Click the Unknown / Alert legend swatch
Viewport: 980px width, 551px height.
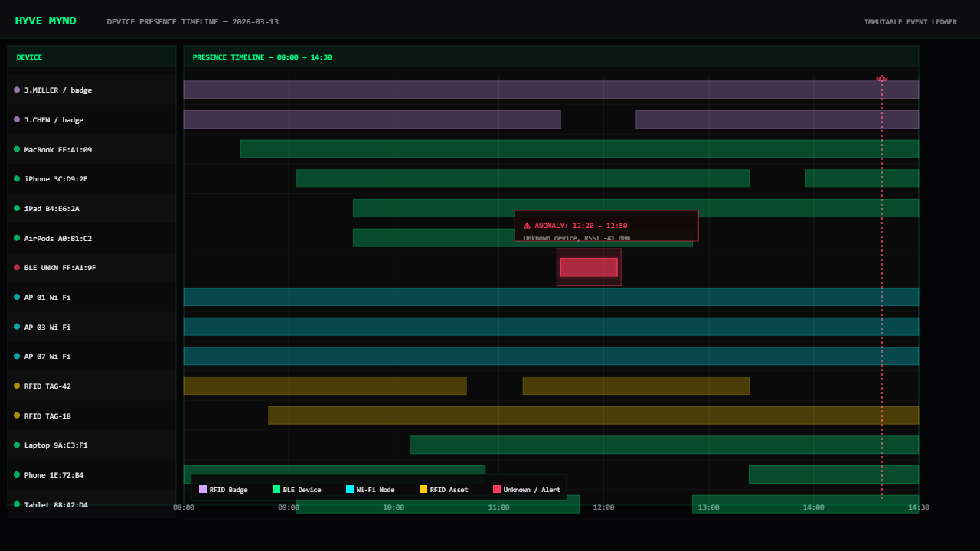(x=497, y=489)
